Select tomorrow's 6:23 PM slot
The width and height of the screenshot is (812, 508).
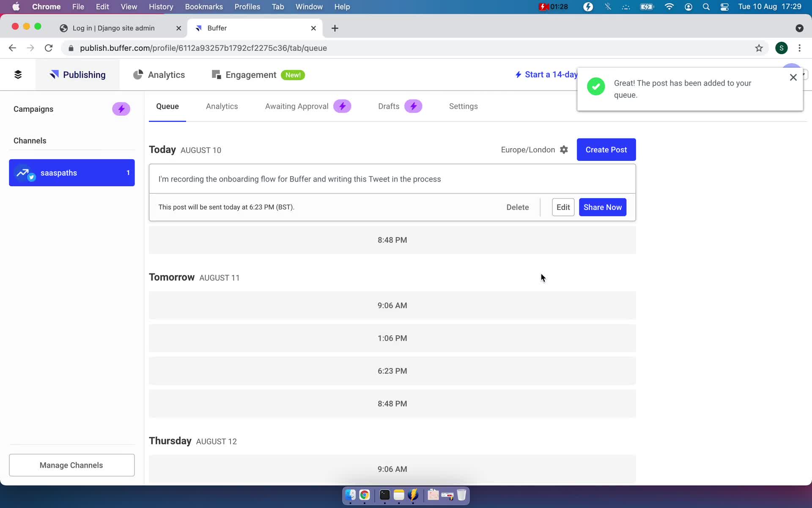point(392,371)
